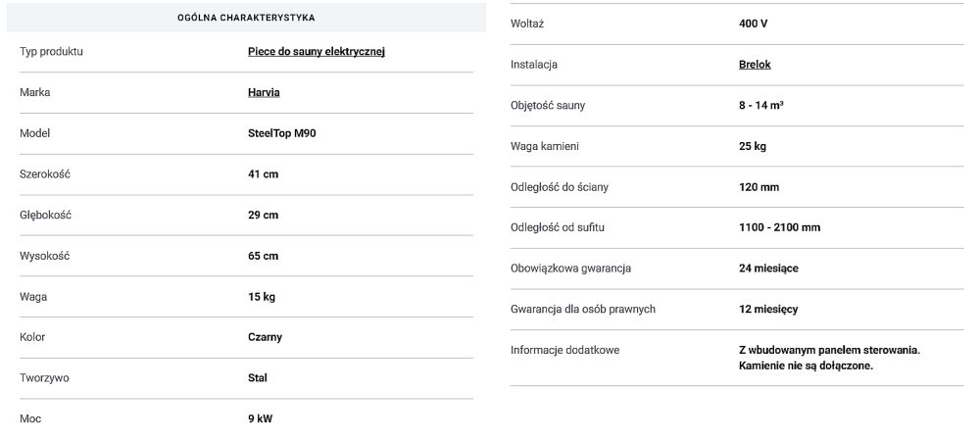
Task: Select the 9 kW power value
Action: click(x=261, y=418)
